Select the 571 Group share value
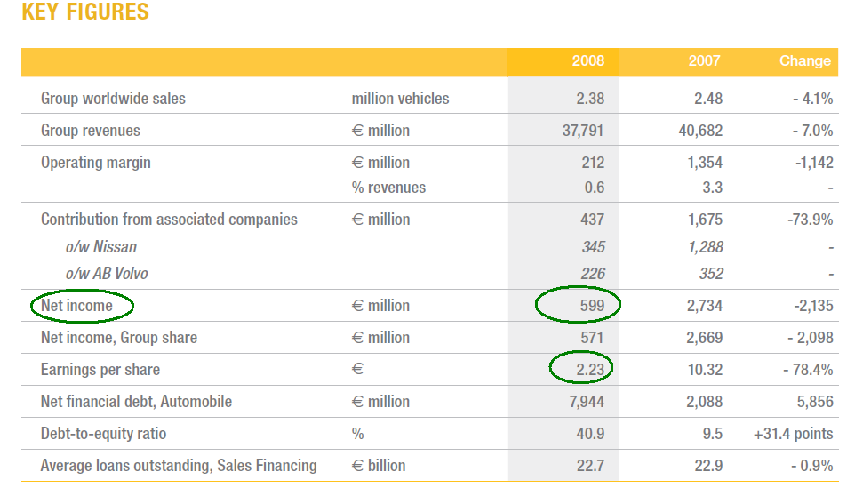Viewport: 855px width, 504px height. tap(592, 338)
